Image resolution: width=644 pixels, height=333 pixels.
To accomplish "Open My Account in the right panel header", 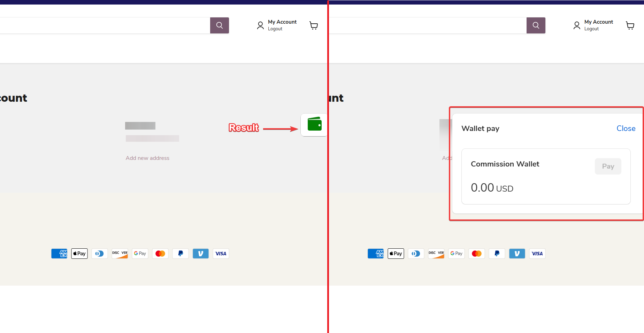I will (598, 22).
